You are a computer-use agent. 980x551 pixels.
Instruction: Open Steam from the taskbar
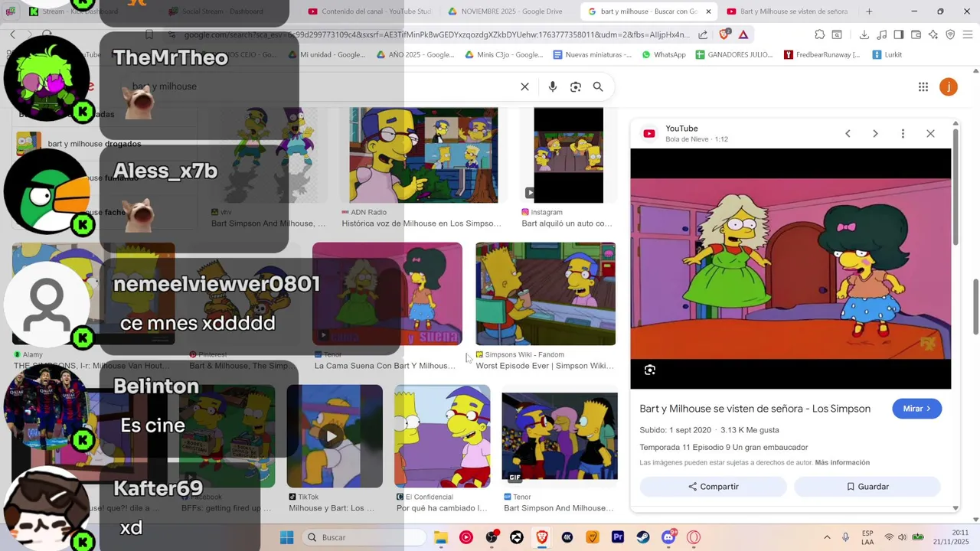pyautogui.click(x=643, y=537)
